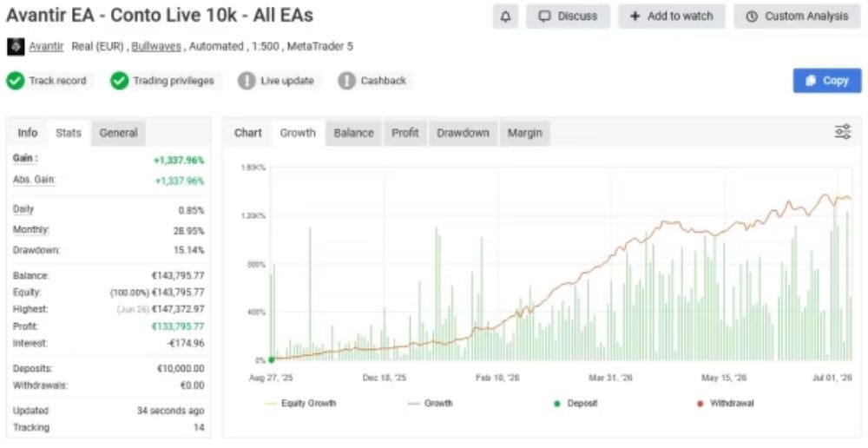Click the Track record green checkmark

tap(16, 81)
